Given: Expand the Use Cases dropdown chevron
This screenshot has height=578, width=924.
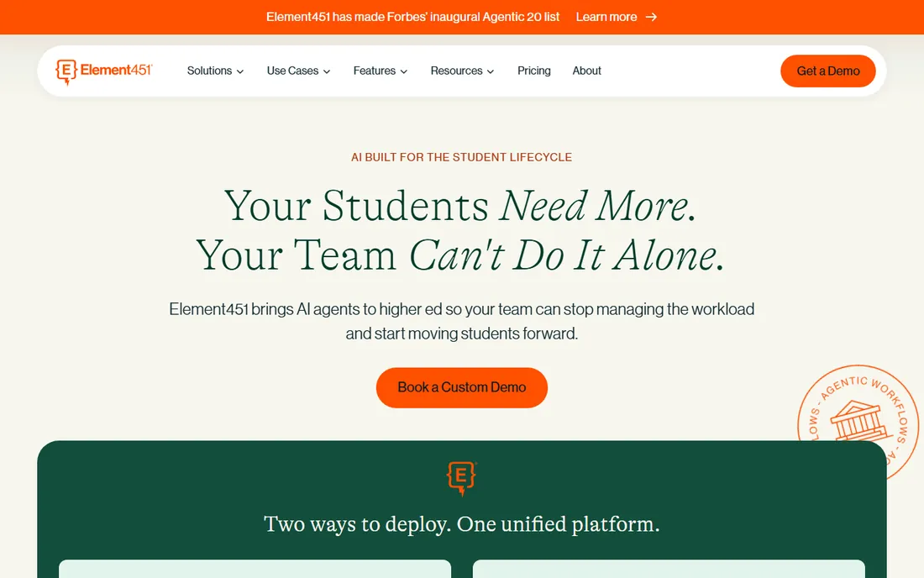Looking at the screenshot, I should click(x=327, y=71).
